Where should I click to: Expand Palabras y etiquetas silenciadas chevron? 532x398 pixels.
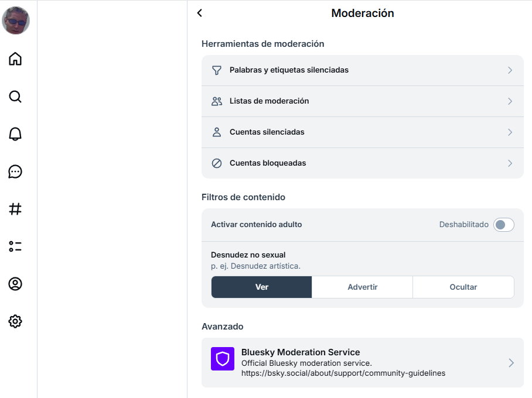click(510, 70)
